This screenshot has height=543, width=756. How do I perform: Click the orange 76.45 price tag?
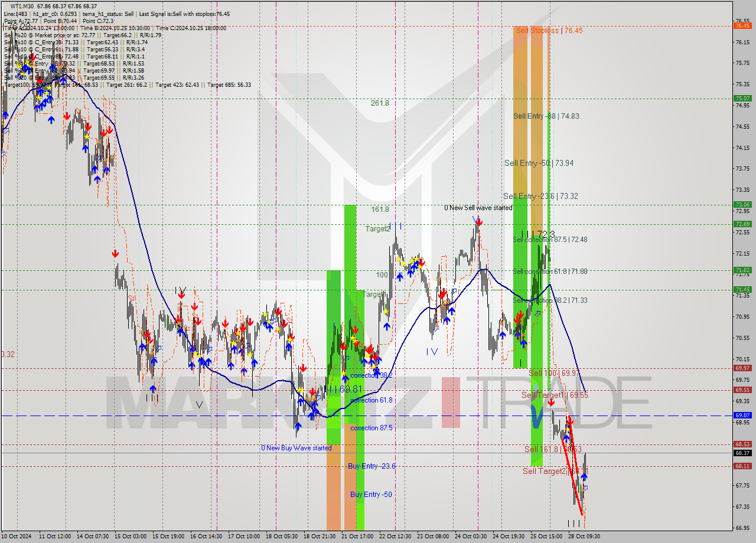tap(742, 25)
